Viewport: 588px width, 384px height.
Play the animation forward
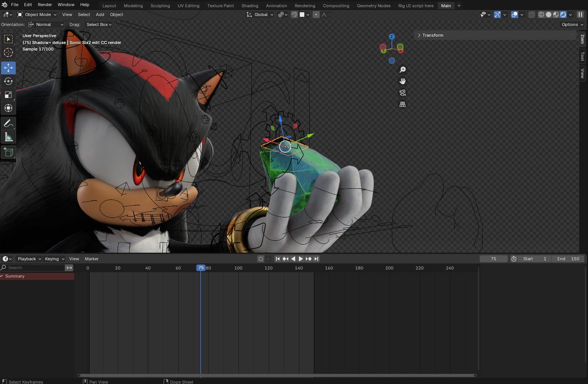pos(301,259)
